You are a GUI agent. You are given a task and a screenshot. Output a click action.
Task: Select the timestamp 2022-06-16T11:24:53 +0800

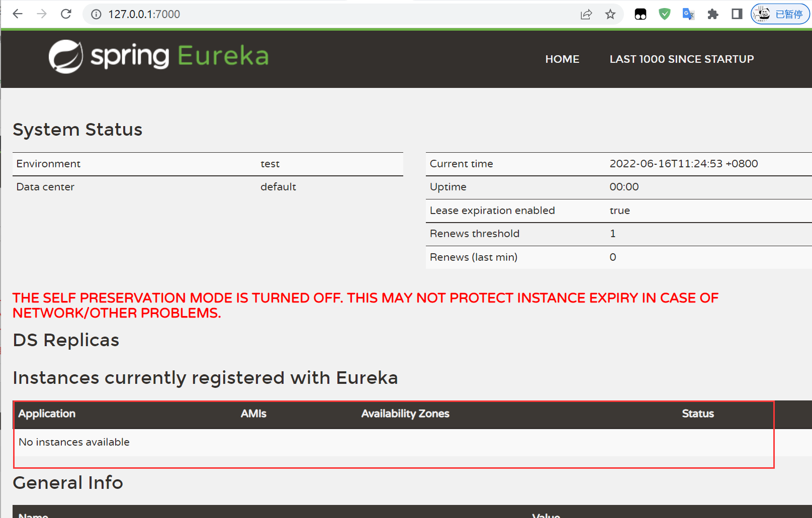pyautogui.click(x=684, y=164)
